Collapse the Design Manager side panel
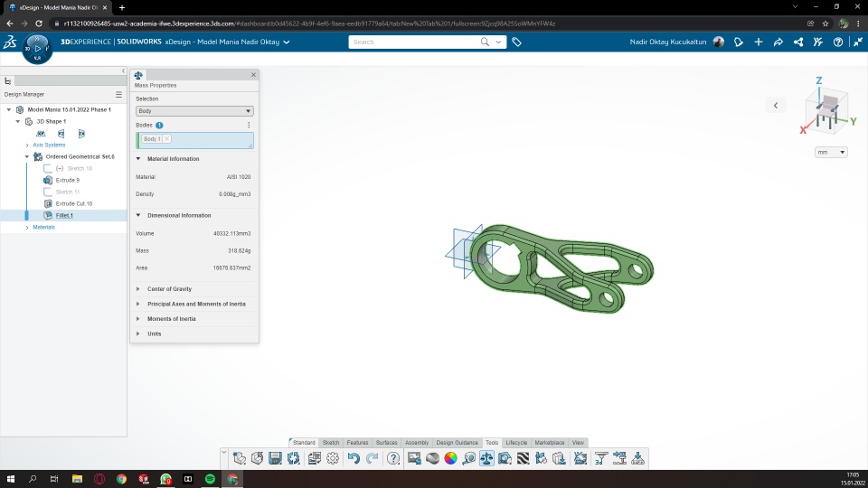Viewport: 868px width, 488px height. tap(123, 70)
